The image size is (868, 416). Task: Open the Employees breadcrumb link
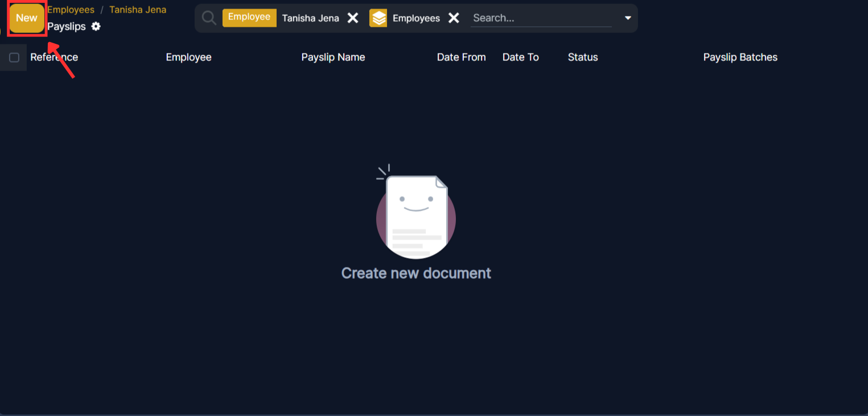pyautogui.click(x=71, y=10)
